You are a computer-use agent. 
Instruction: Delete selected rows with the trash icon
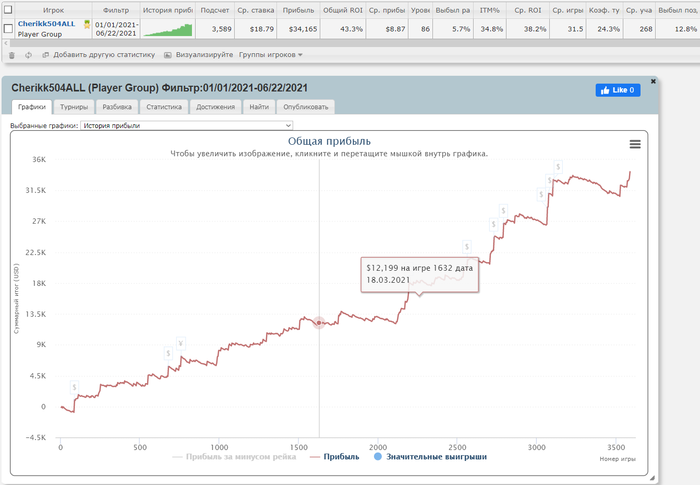[x=12, y=55]
